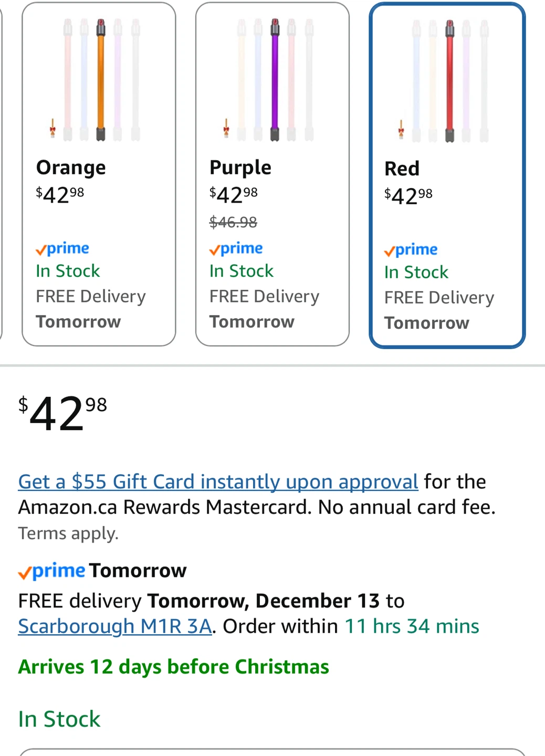Click the Red card's FREE Delivery text
This screenshot has width=545, height=756.
439,298
